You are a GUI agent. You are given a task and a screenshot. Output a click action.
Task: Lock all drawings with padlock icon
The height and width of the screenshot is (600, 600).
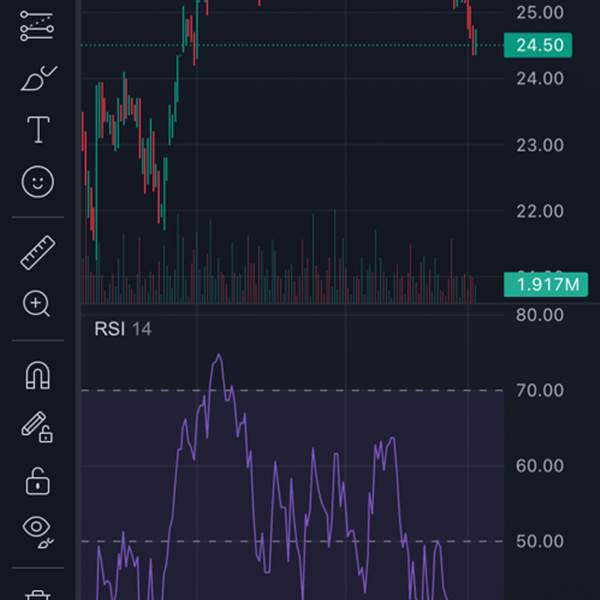(38, 480)
